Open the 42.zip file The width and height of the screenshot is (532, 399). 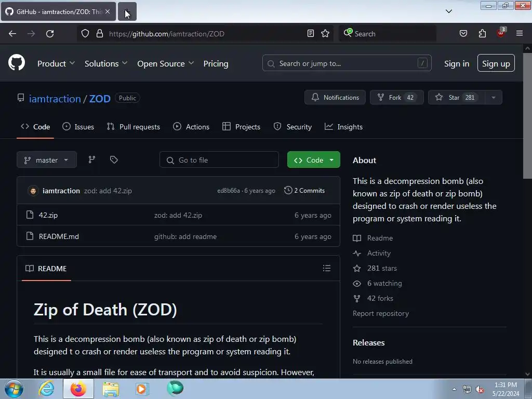point(48,215)
